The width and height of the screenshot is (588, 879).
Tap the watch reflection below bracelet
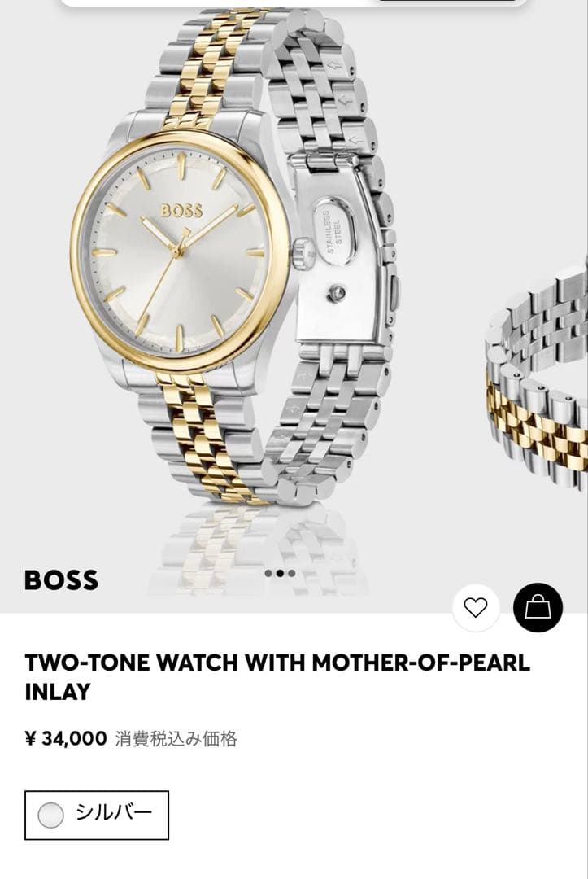[x=258, y=549]
